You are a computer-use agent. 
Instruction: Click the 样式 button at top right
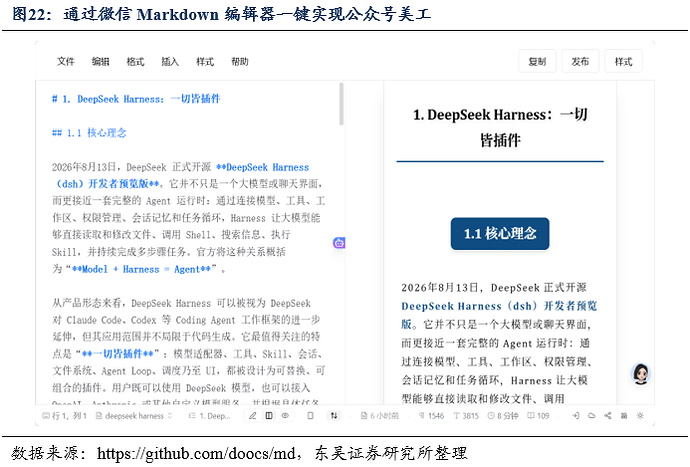click(623, 61)
